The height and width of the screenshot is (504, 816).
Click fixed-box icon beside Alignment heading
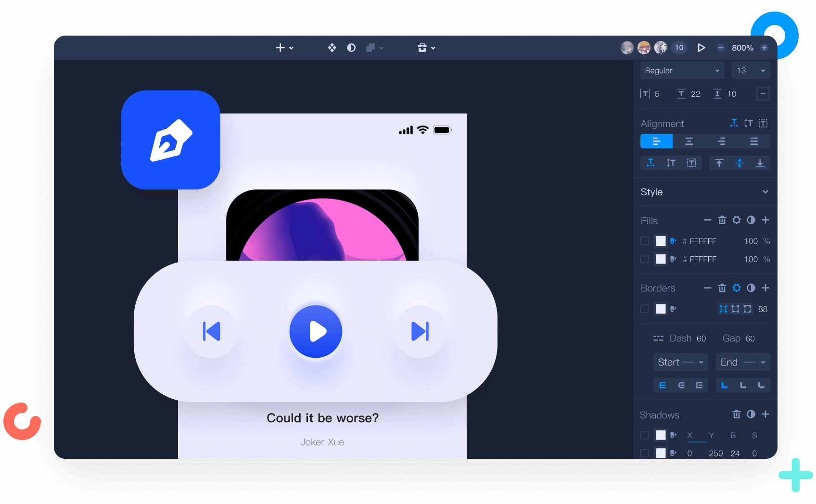pyautogui.click(x=763, y=123)
